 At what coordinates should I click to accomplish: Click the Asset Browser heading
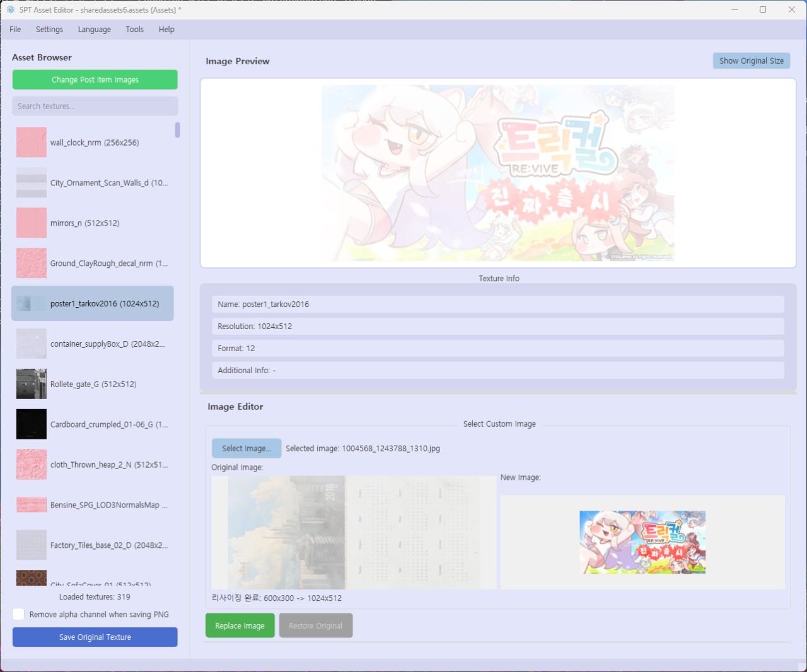(42, 57)
